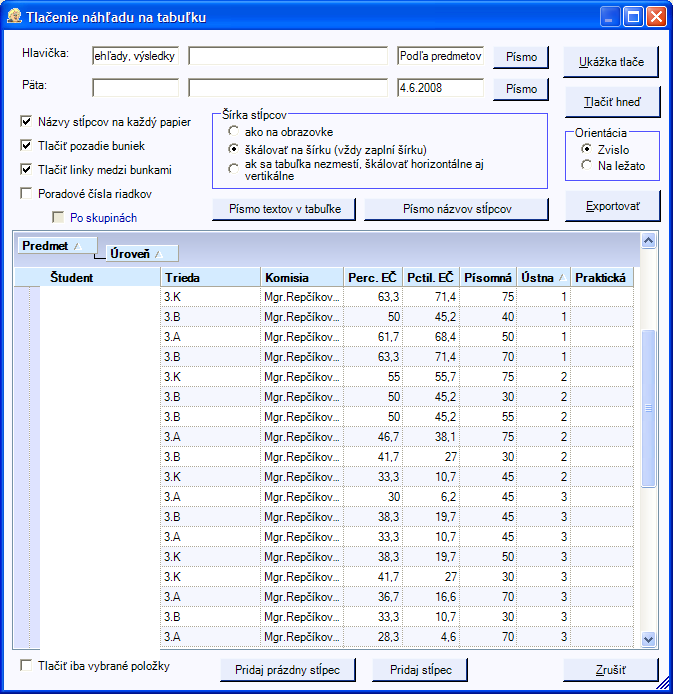Select 'ako na obrazovke' column width
Viewport: 673px width, 694px height.
[233, 131]
